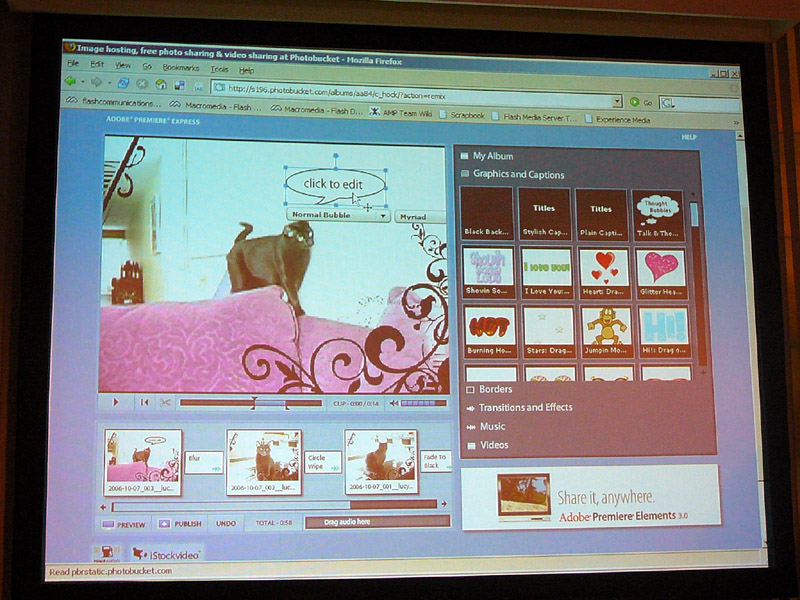The height and width of the screenshot is (600, 800).
Task: Click the 'click to edit' speech bubble
Action: [335, 186]
